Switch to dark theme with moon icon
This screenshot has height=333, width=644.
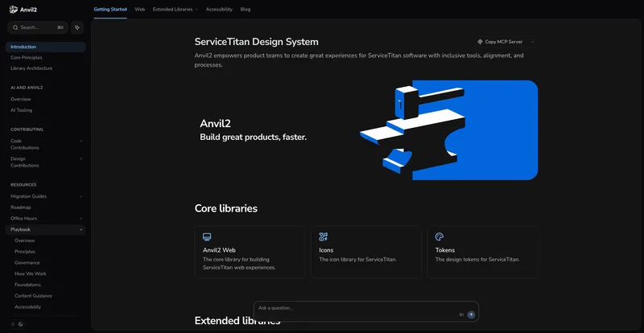tap(21, 324)
